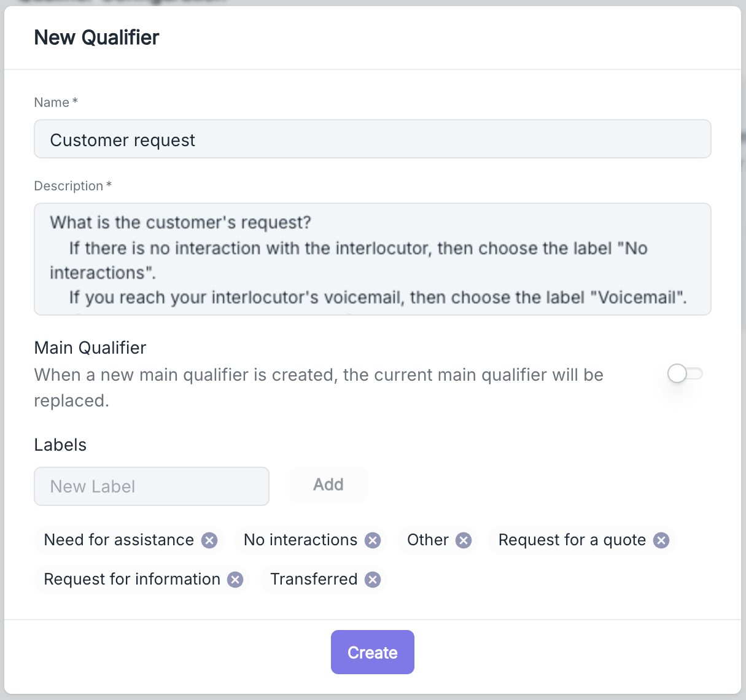Click the "Request for information" chip text
The image size is (746, 700).
(132, 580)
